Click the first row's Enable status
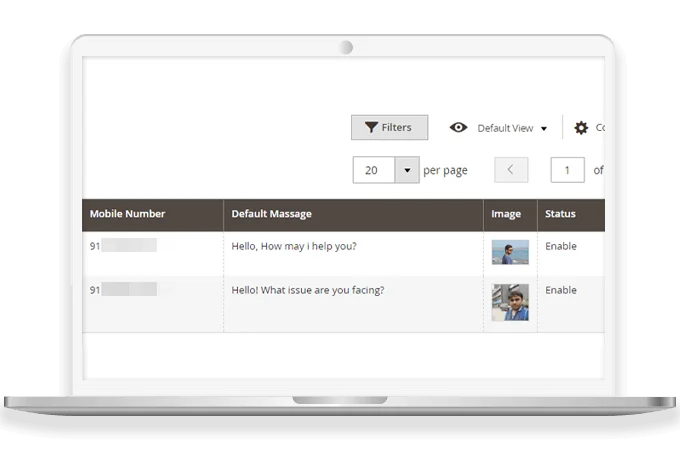This screenshot has height=450, width=680. (560, 247)
